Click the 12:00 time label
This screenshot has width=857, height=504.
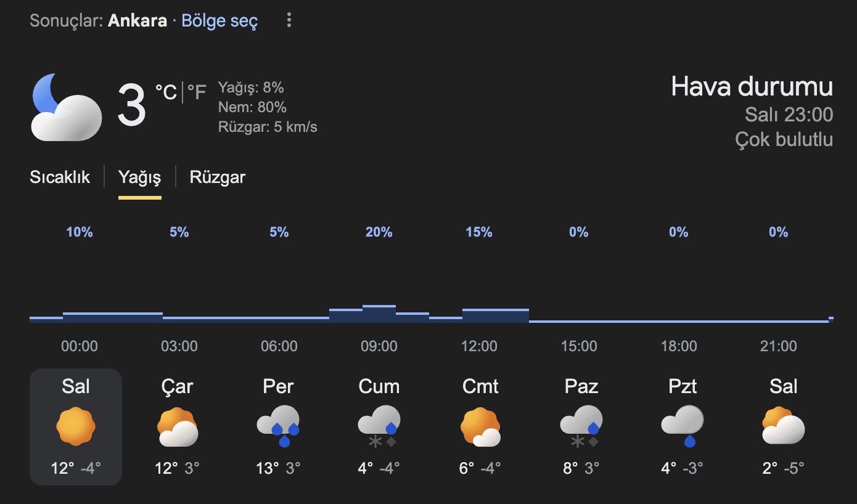479,346
